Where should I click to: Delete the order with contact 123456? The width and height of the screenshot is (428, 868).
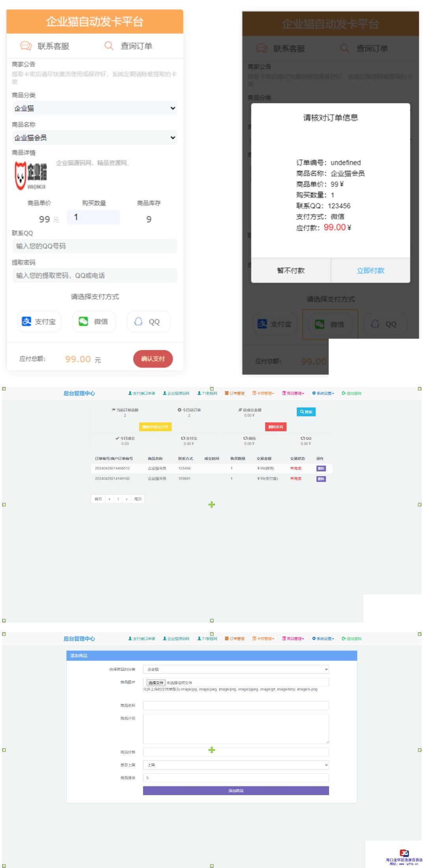point(321,469)
